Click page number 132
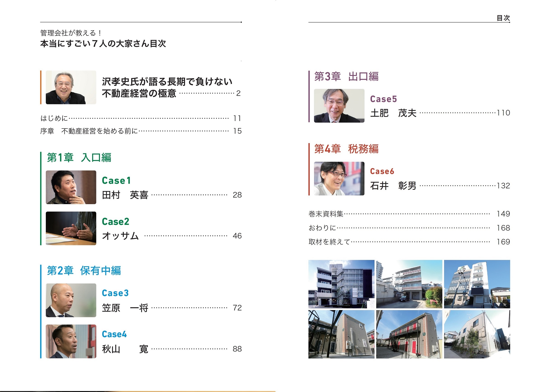This screenshot has height=392, width=553. click(x=503, y=186)
